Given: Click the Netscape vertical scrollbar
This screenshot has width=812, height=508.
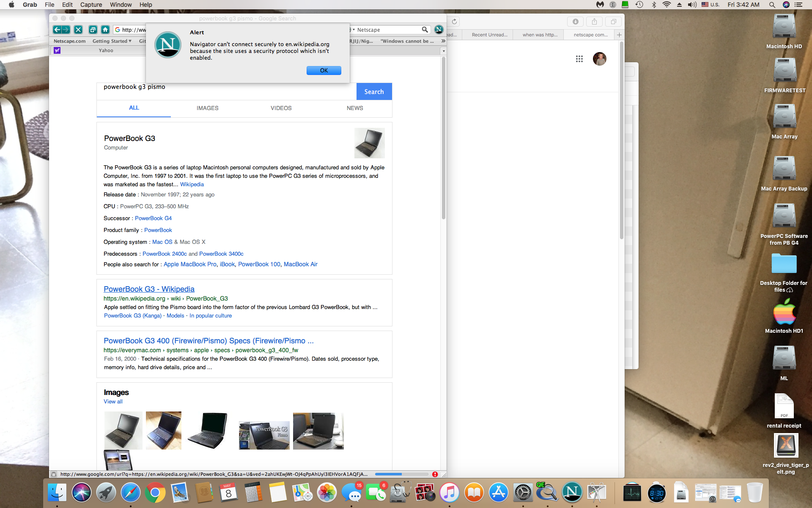Looking at the screenshot, I should (443, 138).
